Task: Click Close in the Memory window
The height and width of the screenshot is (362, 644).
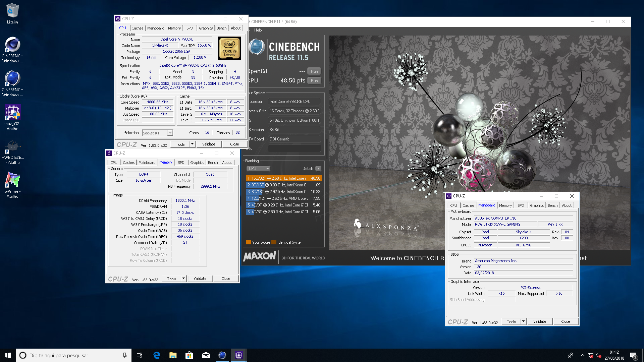Action: click(226, 279)
